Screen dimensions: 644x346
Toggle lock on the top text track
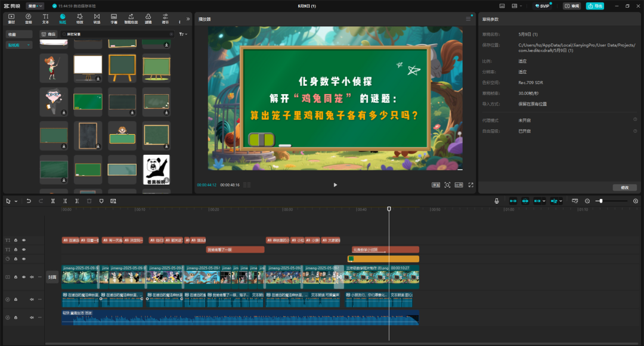point(16,240)
